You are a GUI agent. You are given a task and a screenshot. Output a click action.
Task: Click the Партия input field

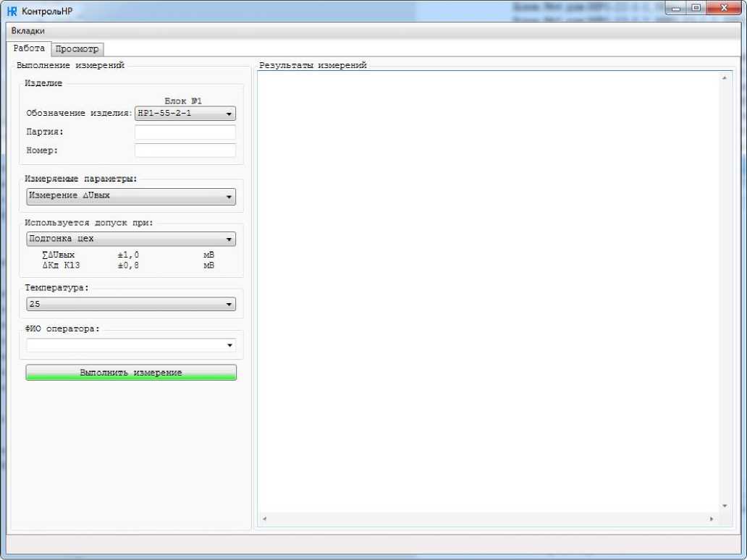coord(185,132)
